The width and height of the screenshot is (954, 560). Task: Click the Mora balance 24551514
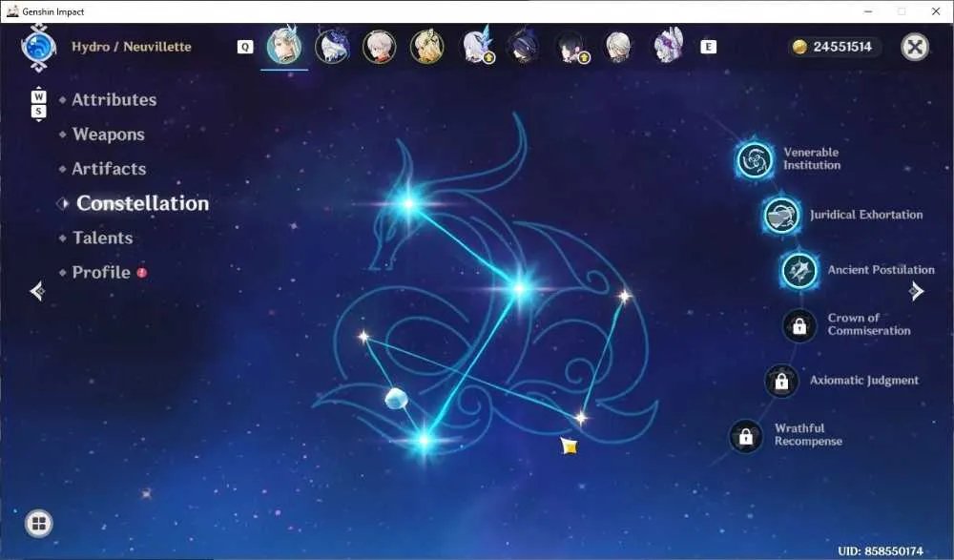click(x=842, y=47)
